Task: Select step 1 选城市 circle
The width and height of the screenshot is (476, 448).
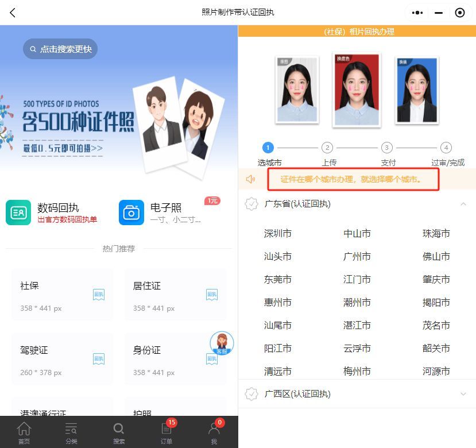Action: tap(268, 148)
